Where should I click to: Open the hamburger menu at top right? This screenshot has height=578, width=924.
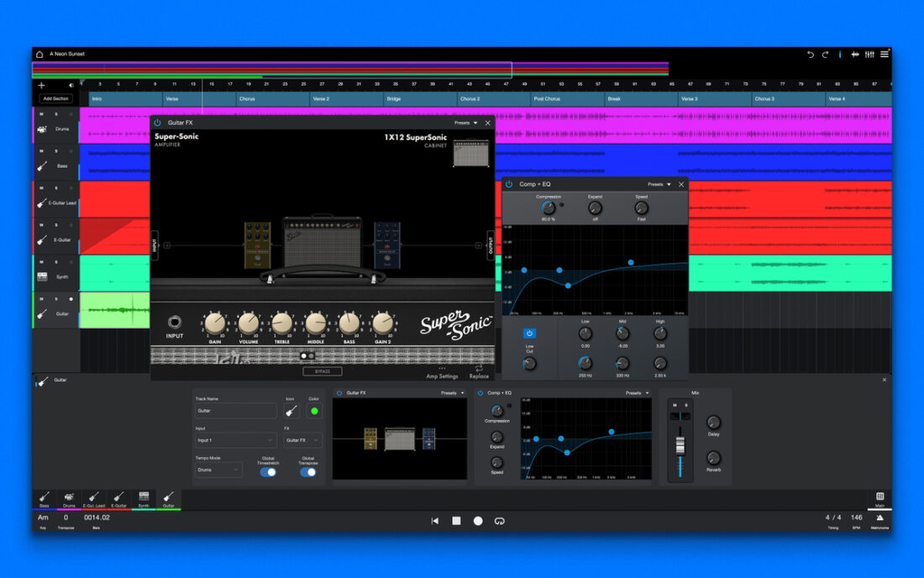pyautogui.click(x=885, y=55)
